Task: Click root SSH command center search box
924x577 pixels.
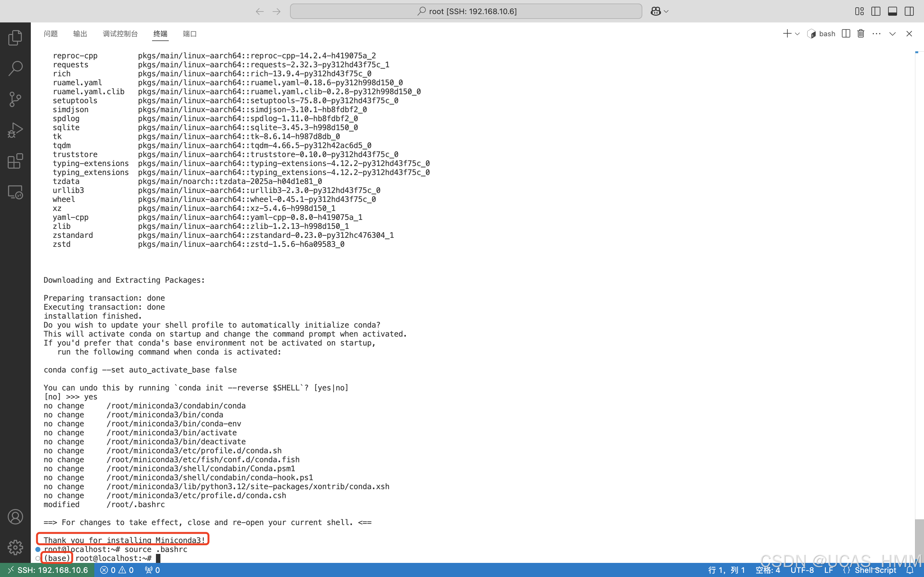Action: point(466,12)
